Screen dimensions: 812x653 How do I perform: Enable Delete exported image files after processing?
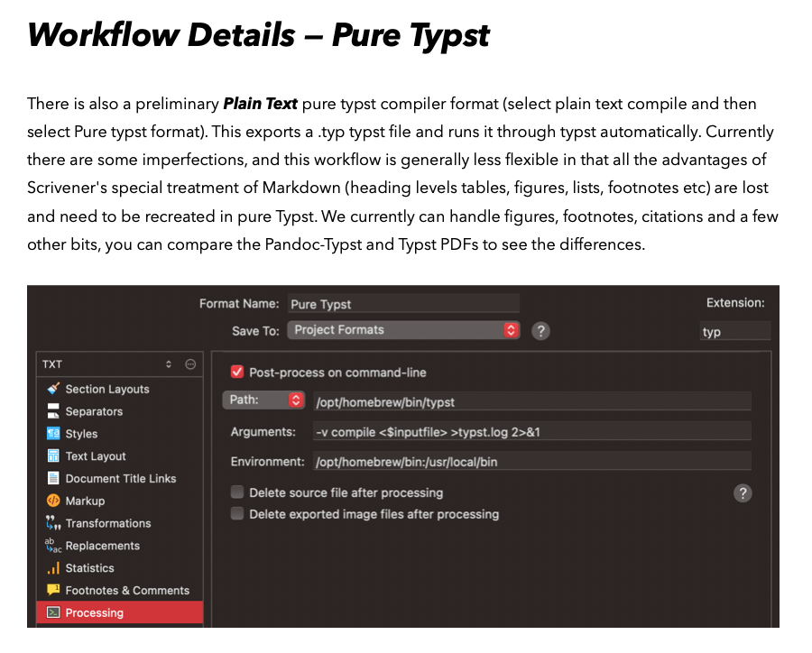237,514
